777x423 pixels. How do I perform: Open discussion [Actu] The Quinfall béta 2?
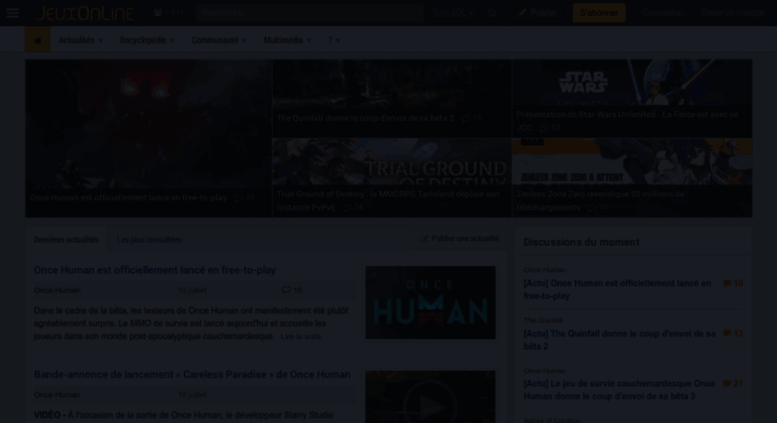click(619, 340)
